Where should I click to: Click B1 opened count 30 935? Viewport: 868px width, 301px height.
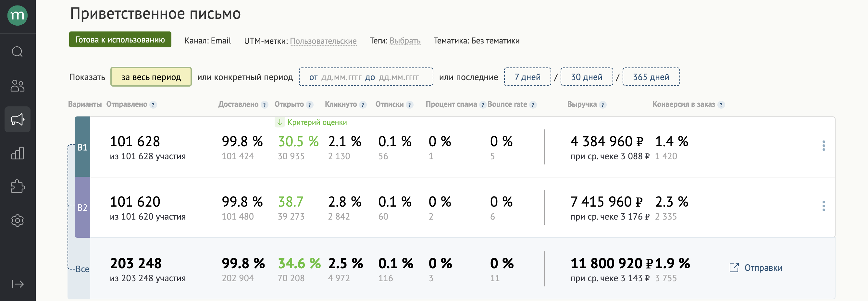291,156
